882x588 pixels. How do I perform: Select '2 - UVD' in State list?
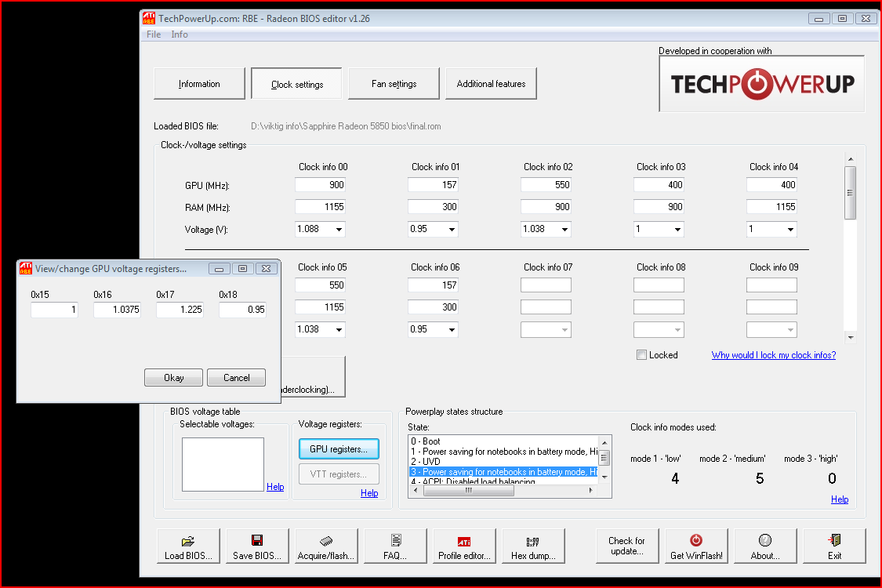(x=503, y=462)
